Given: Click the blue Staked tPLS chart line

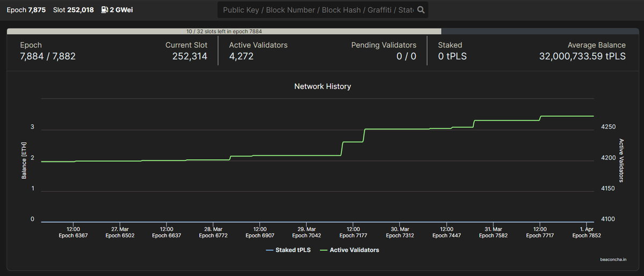Looking at the screenshot, I should pyautogui.click(x=318, y=222).
